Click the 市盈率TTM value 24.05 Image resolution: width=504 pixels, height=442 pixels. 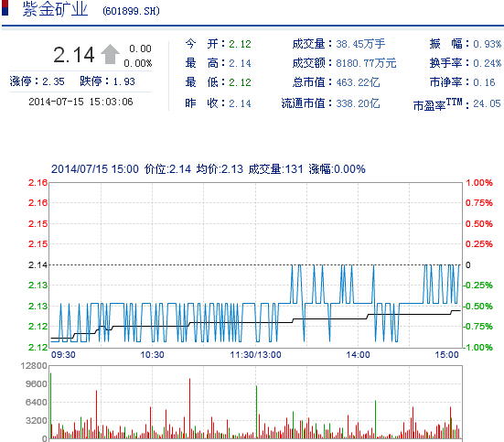point(487,103)
